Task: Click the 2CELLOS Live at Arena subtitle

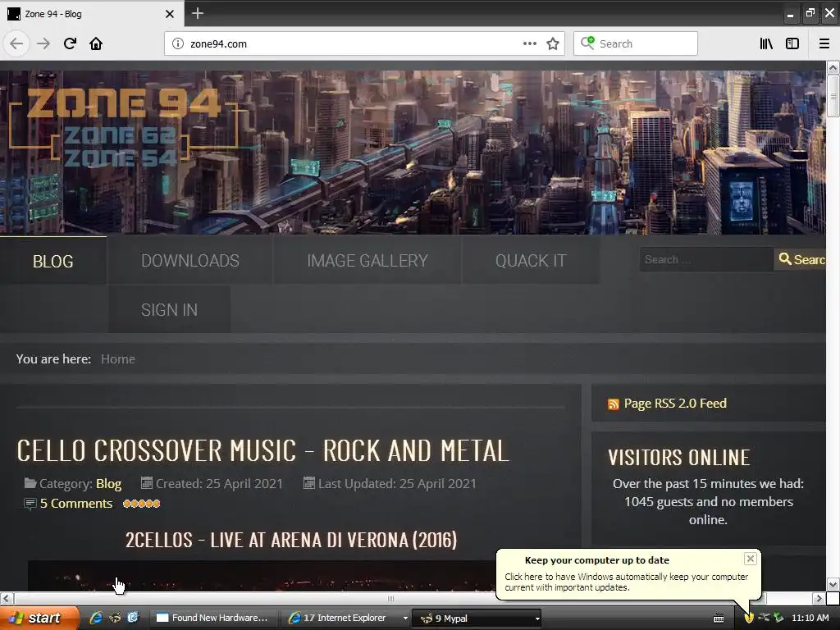Action: point(291,540)
